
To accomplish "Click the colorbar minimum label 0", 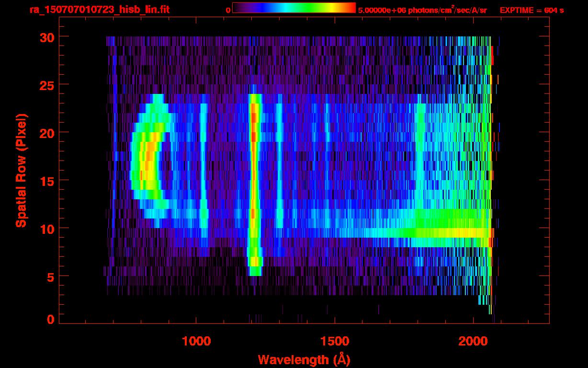I will coord(228,10).
